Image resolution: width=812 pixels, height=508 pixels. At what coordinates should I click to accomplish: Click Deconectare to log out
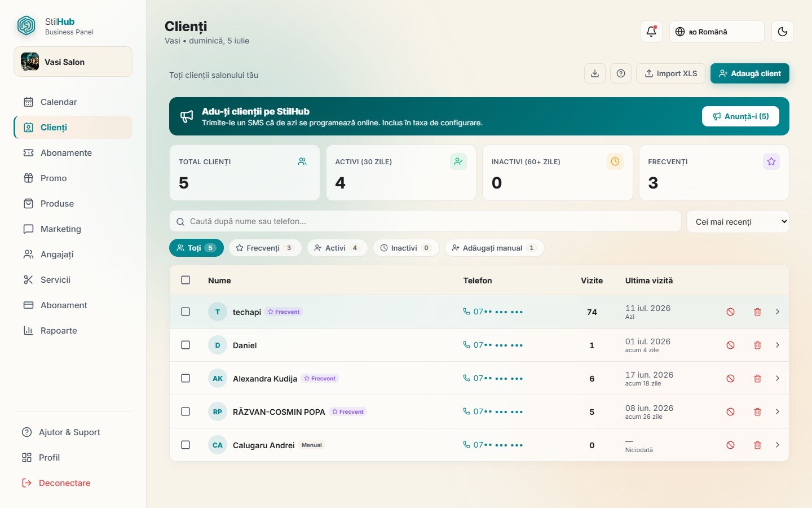73,483
